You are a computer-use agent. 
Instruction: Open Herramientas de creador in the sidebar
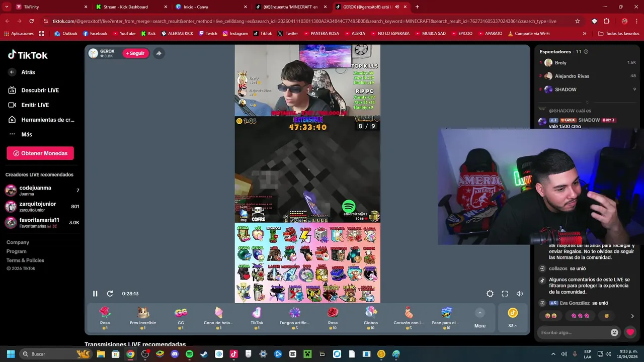(x=41, y=120)
